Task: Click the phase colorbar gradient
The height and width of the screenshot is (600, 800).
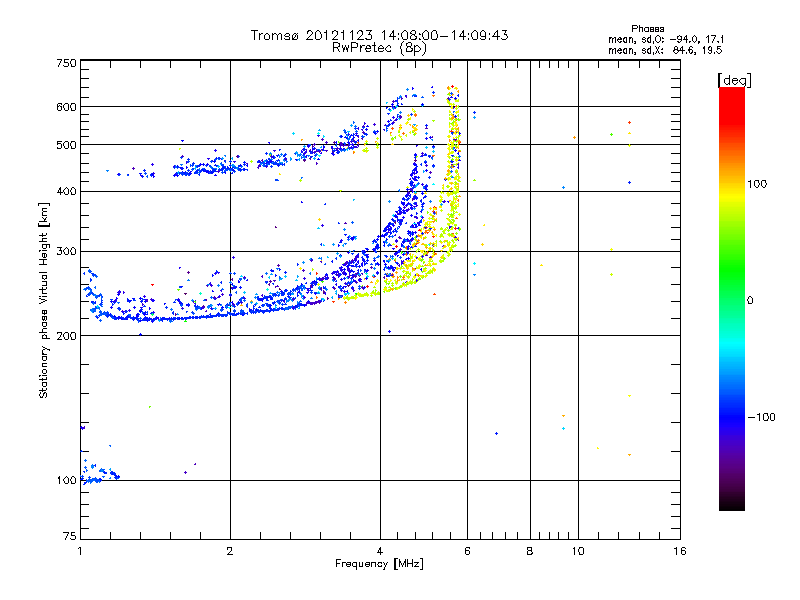Action: coord(732,298)
